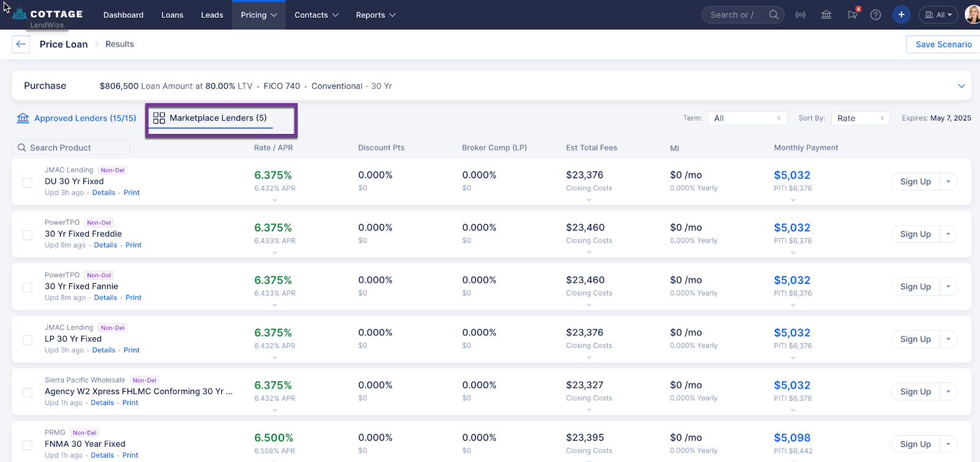
Task: Click the Non-Del tag on Sierra Pacific Wholesale
Action: (x=145, y=381)
